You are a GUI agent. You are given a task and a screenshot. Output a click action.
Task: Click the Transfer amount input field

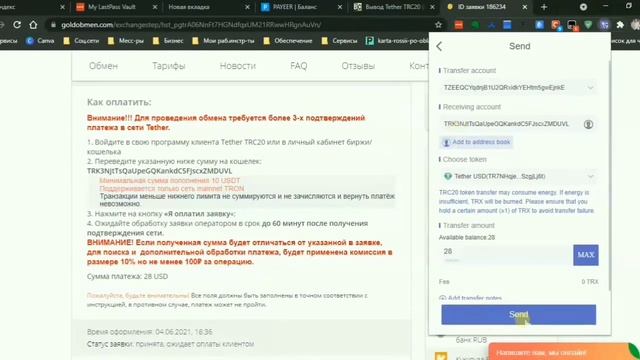pyautogui.click(x=506, y=254)
